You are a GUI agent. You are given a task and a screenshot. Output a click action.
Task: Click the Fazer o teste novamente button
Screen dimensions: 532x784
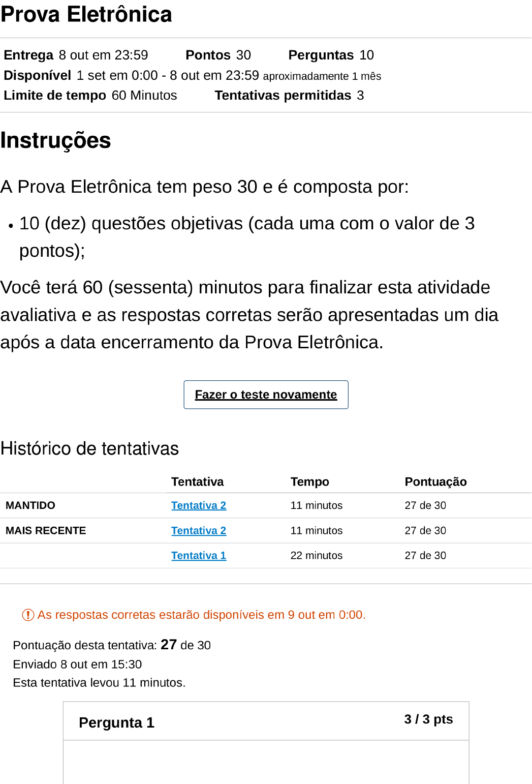(266, 395)
